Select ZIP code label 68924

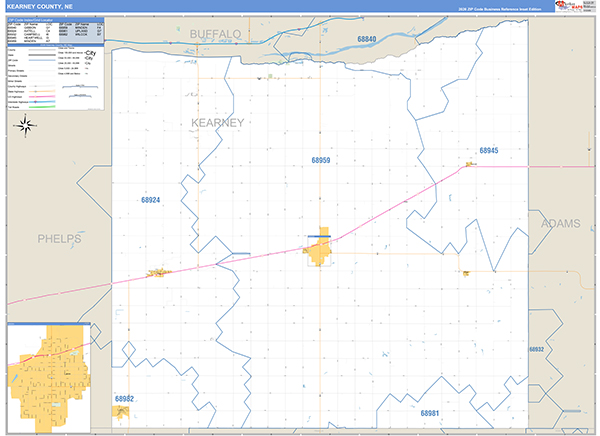pyautogui.click(x=150, y=200)
